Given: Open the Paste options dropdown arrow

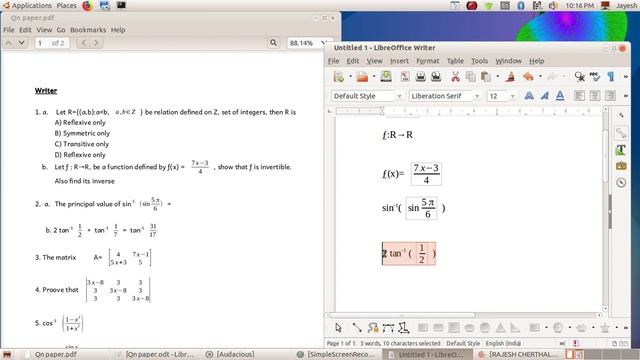Looking at the screenshot, I should pyautogui.click(x=498, y=76).
